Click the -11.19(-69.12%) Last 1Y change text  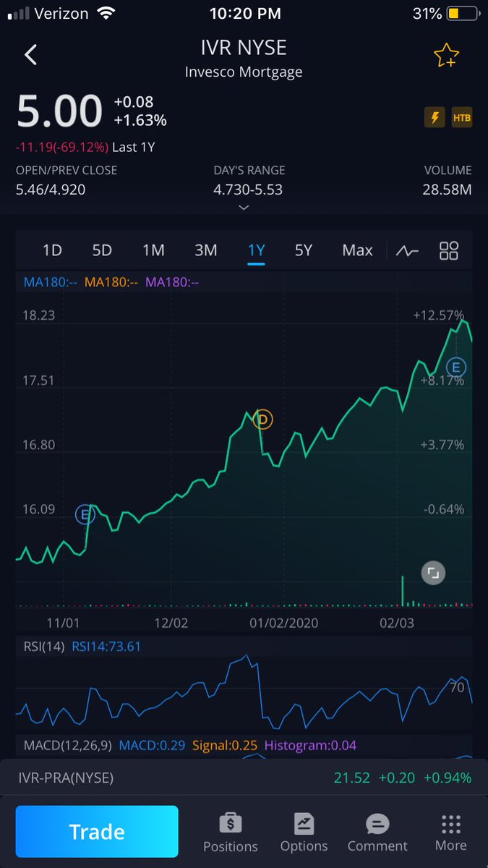[85, 147]
